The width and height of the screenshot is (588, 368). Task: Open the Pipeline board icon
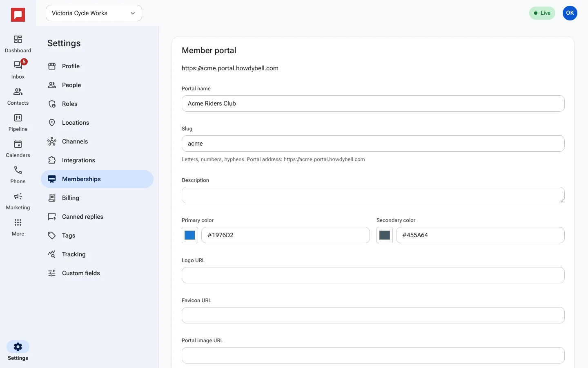pyautogui.click(x=18, y=118)
